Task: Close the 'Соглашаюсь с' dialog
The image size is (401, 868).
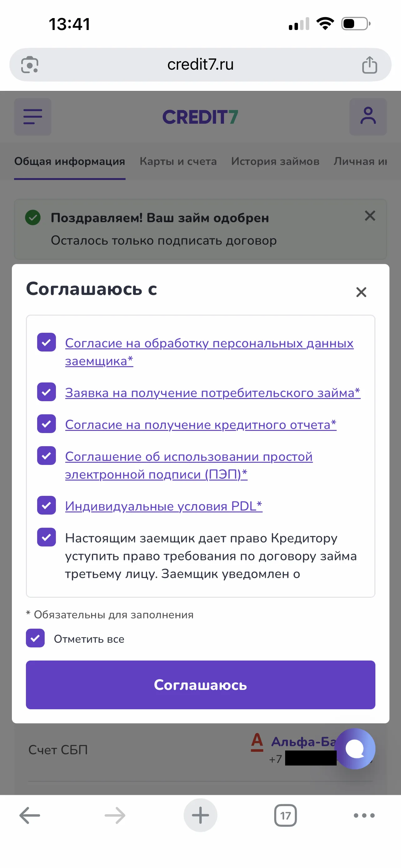Action: (361, 292)
